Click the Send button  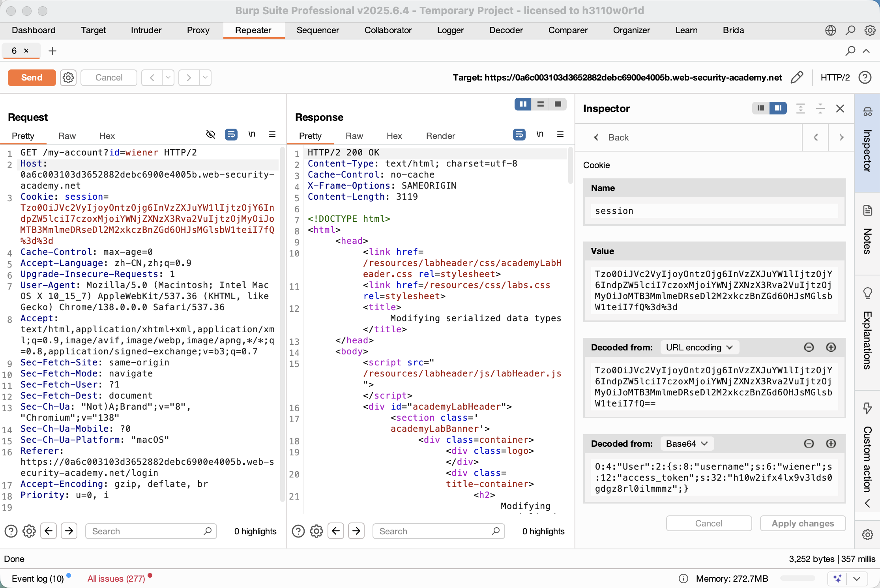[32, 78]
